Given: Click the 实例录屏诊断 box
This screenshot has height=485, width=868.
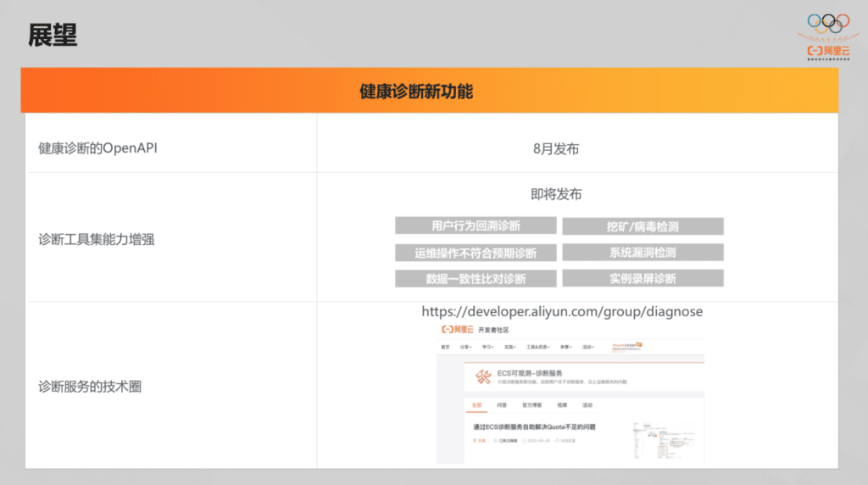Looking at the screenshot, I should click(643, 278).
